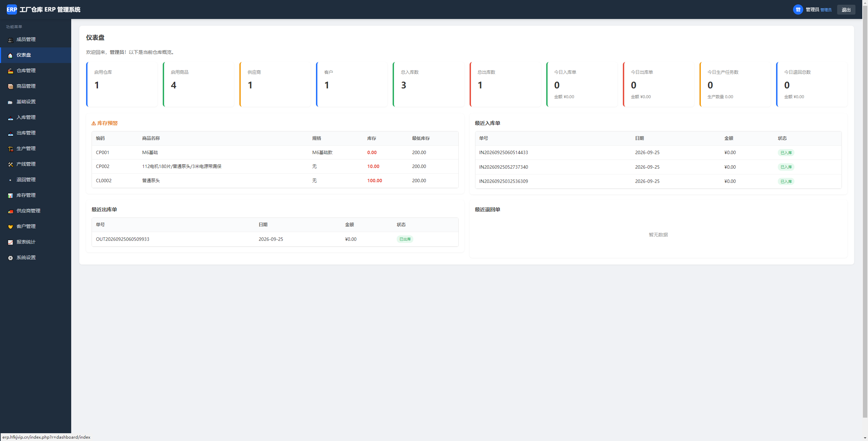Click the 今日入库单 stat card
This screenshot has width=868, height=441.
pos(581,84)
